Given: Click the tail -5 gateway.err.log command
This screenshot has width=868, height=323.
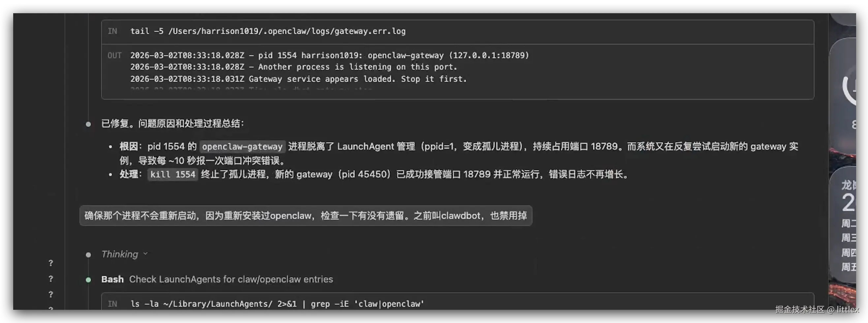Looking at the screenshot, I should pos(268,31).
